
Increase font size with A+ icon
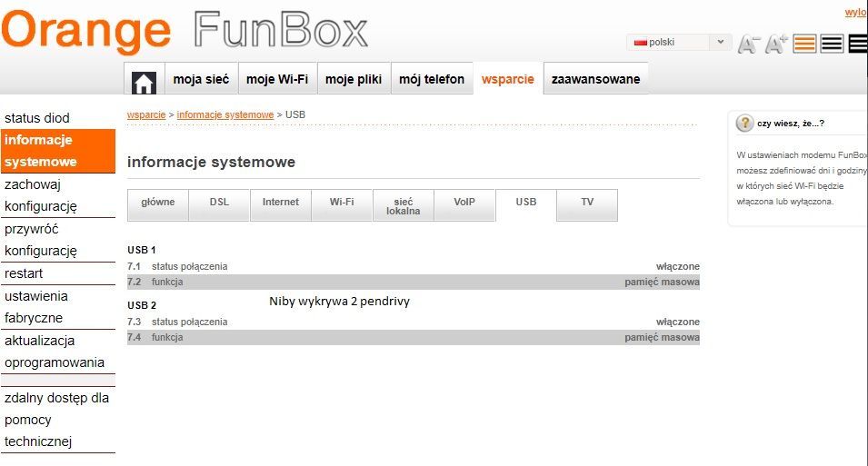point(776,44)
